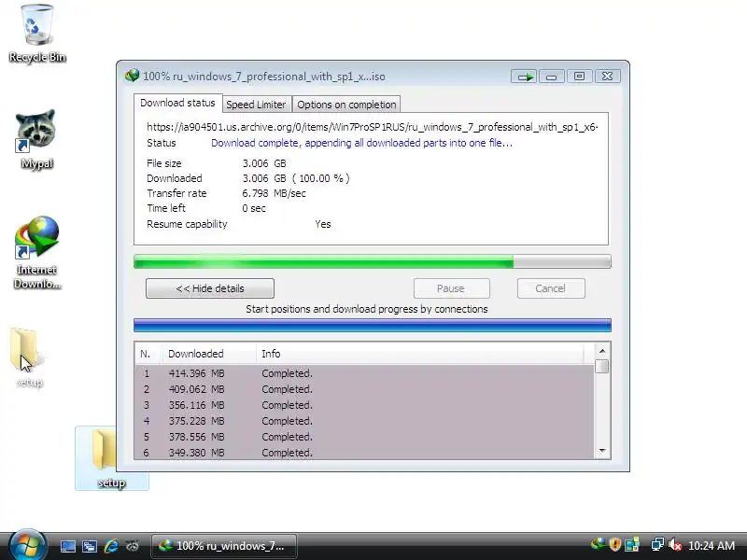Click the File size value 3.006 GB
This screenshot has width=747, height=560.
point(264,163)
